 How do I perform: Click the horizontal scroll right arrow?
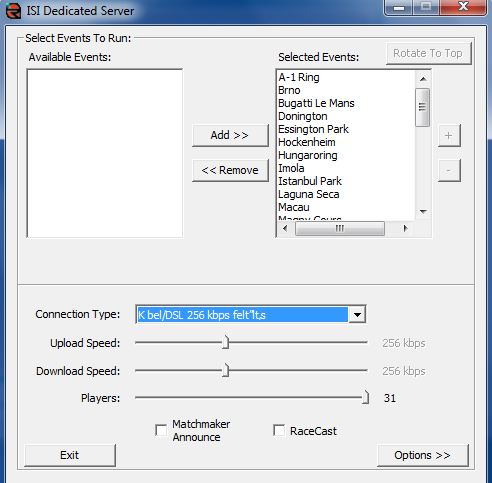coord(405,228)
